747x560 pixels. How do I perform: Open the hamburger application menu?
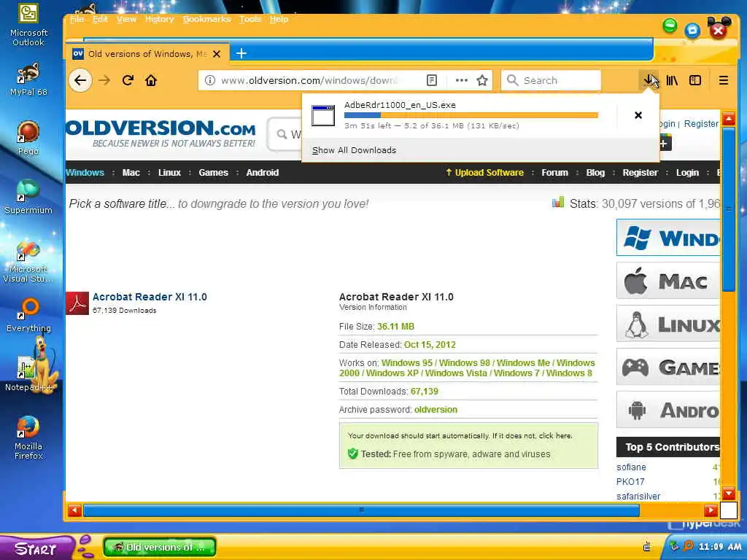pyautogui.click(x=723, y=80)
